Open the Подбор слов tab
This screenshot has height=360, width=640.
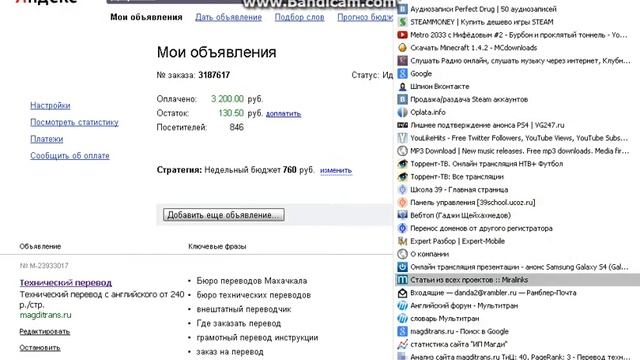300,18
